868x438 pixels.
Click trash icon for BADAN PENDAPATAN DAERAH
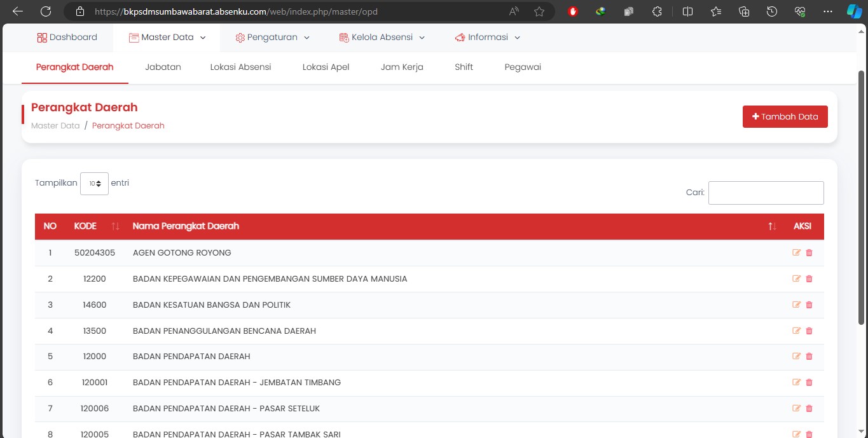809,357
